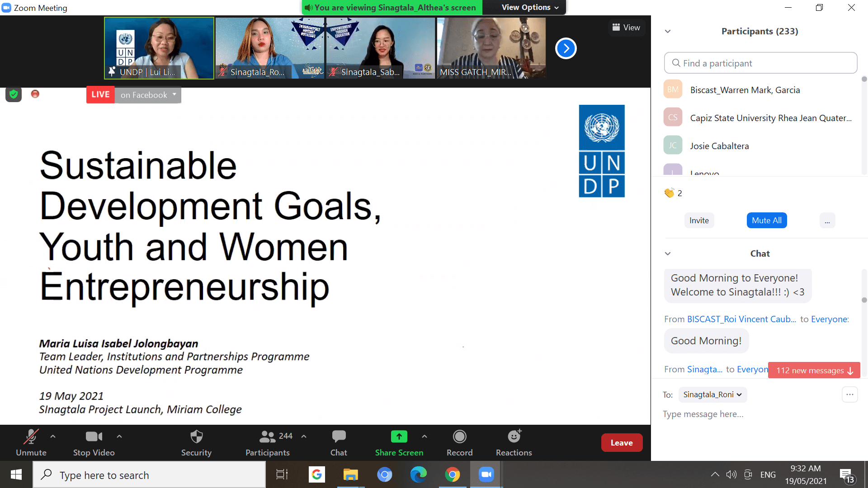Click the taskbar search box

149,475
